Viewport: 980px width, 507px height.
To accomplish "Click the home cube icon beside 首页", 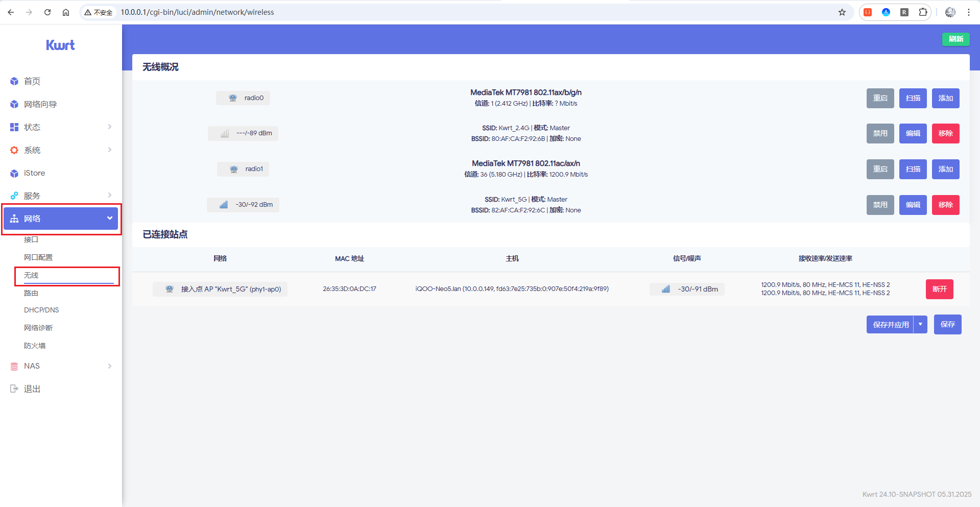I will (14, 81).
